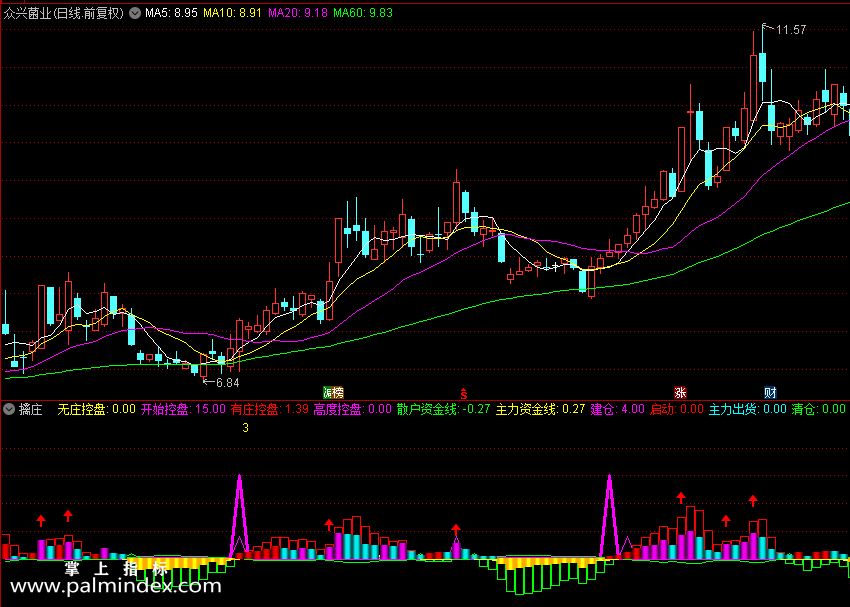Click the blue 财 event marker
Image resolution: width=850 pixels, height=607 pixels.
[x=770, y=392]
